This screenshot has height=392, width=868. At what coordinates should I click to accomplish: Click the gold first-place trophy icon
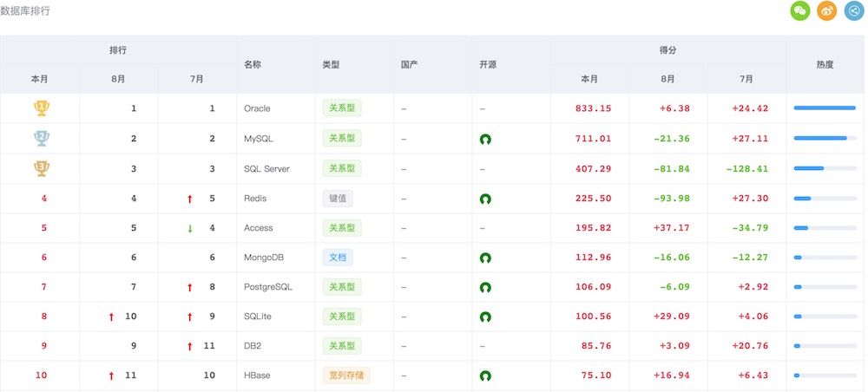coord(40,108)
